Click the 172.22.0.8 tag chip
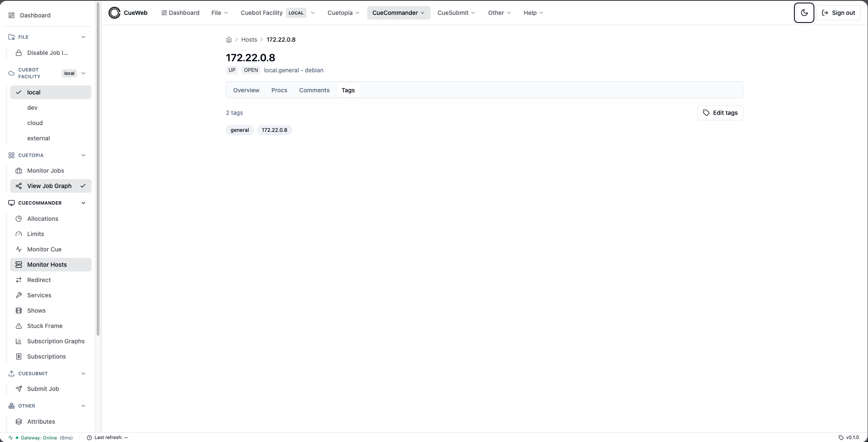This screenshot has width=868, height=442. [x=274, y=130]
